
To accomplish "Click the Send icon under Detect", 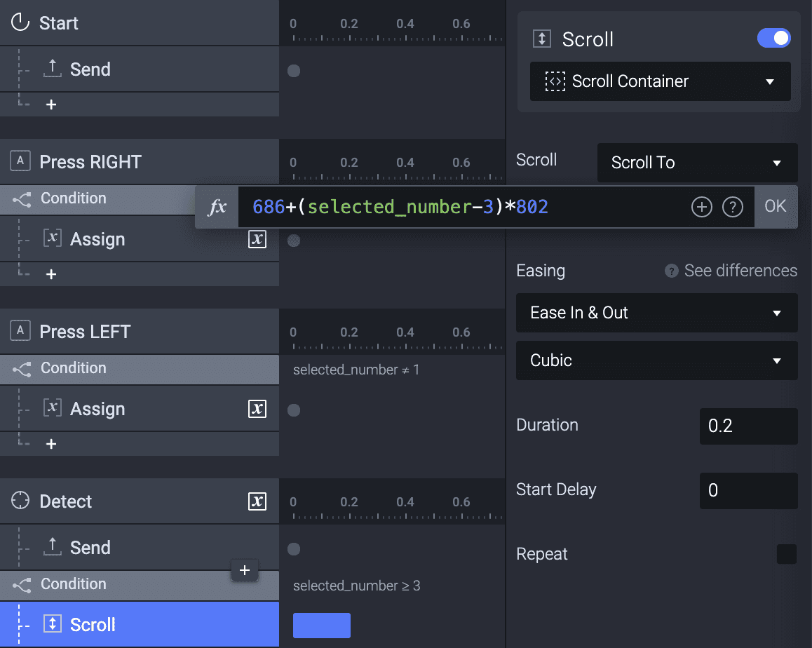I will [53, 546].
